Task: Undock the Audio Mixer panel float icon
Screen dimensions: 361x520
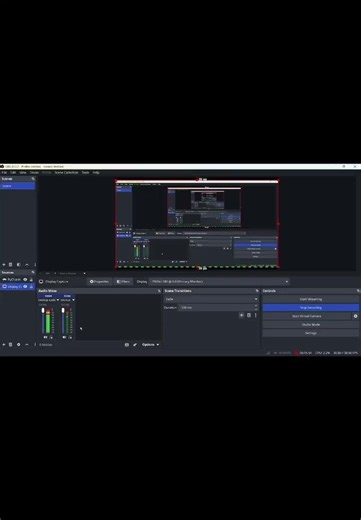Action: [159, 291]
